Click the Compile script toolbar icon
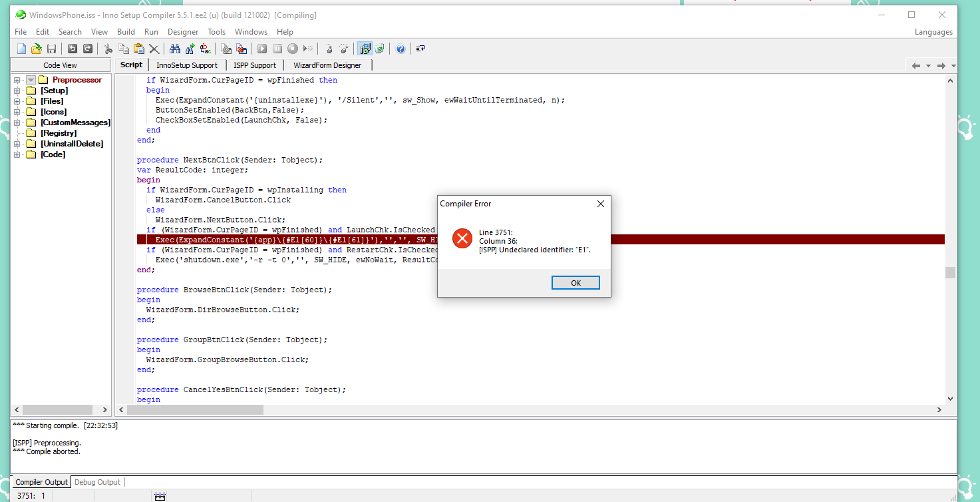 [x=226, y=49]
